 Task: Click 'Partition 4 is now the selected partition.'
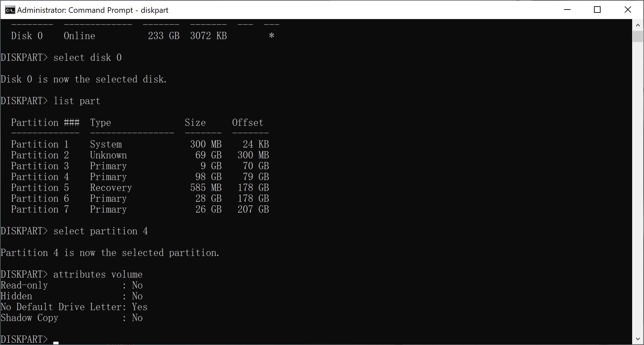point(110,253)
